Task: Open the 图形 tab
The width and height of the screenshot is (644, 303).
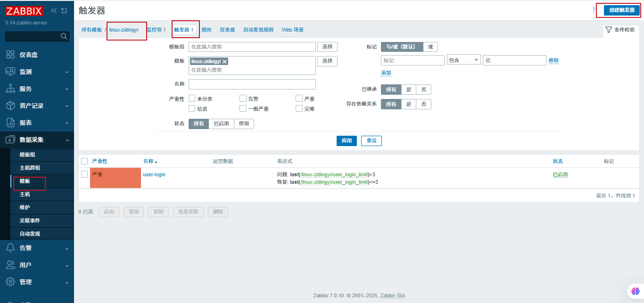Action: [206, 30]
